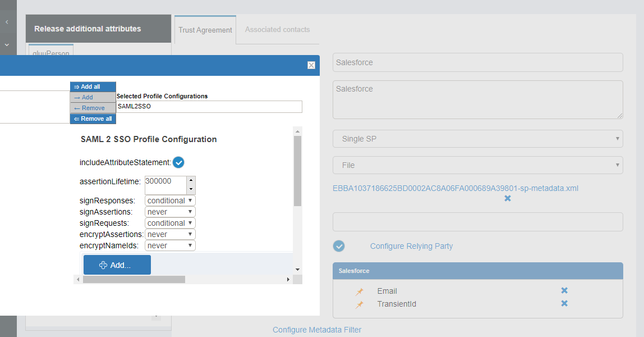
Task: Close the profile configuration dialog
Action: pos(311,65)
